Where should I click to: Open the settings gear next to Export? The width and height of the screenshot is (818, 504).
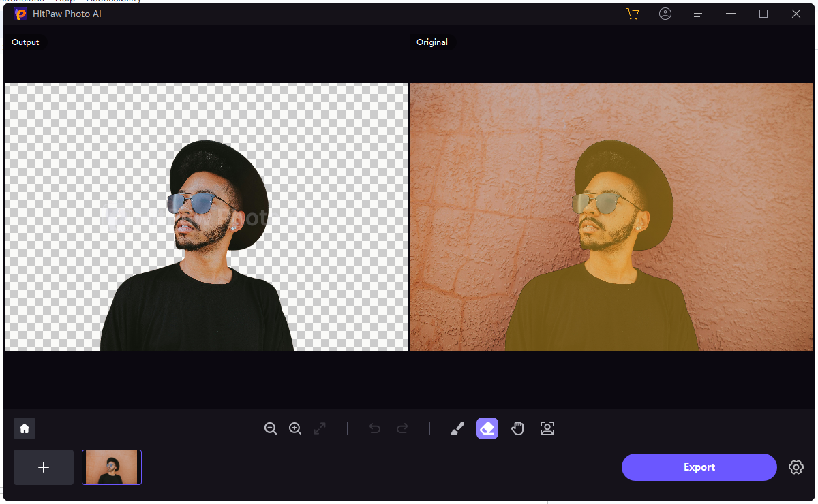(796, 467)
